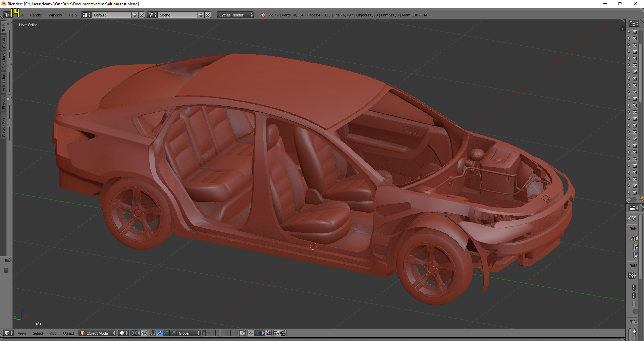
Task: Click the Scene name field
Action: point(178,15)
